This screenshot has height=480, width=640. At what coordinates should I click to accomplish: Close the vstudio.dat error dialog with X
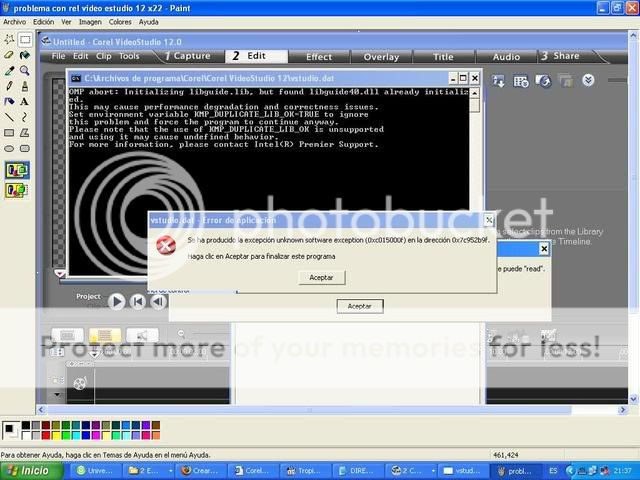click(x=489, y=220)
